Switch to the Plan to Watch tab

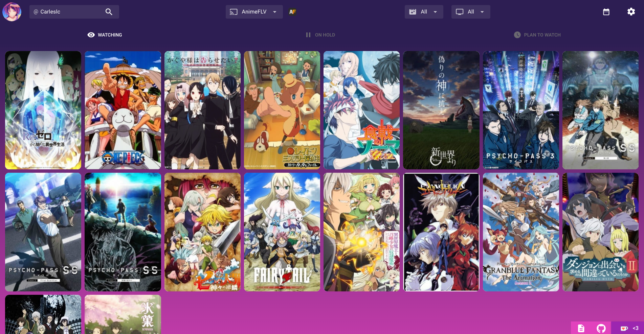tap(537, 35)
